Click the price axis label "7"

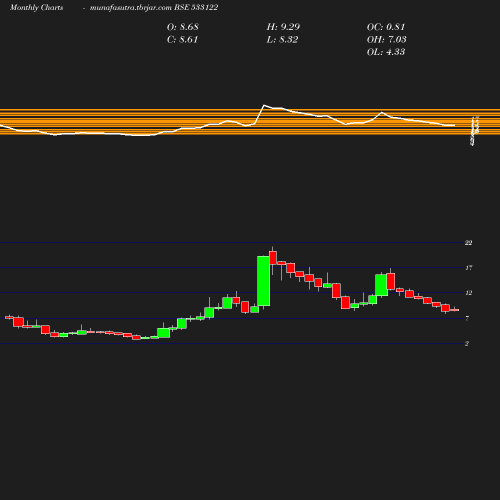coord(467,318)
